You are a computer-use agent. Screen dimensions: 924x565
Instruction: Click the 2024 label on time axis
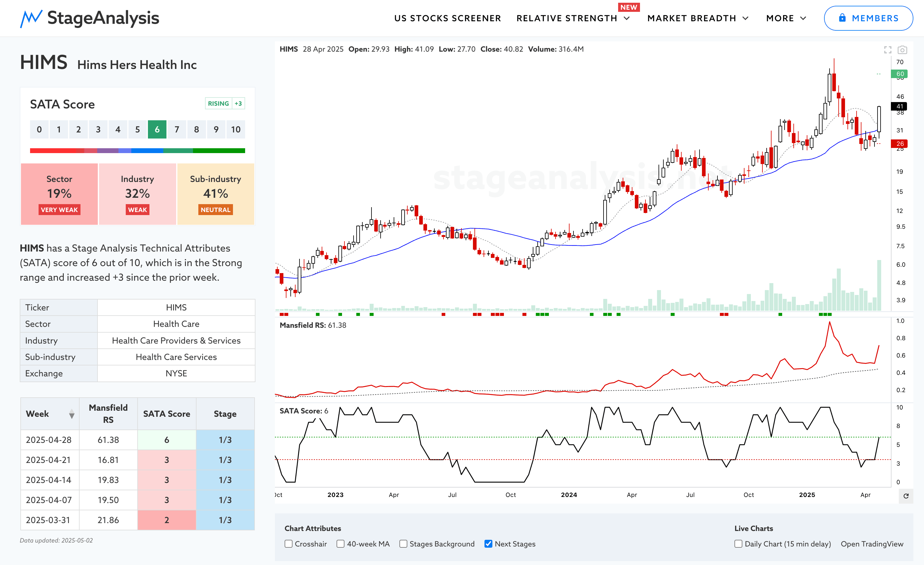(x=569, y=495)
